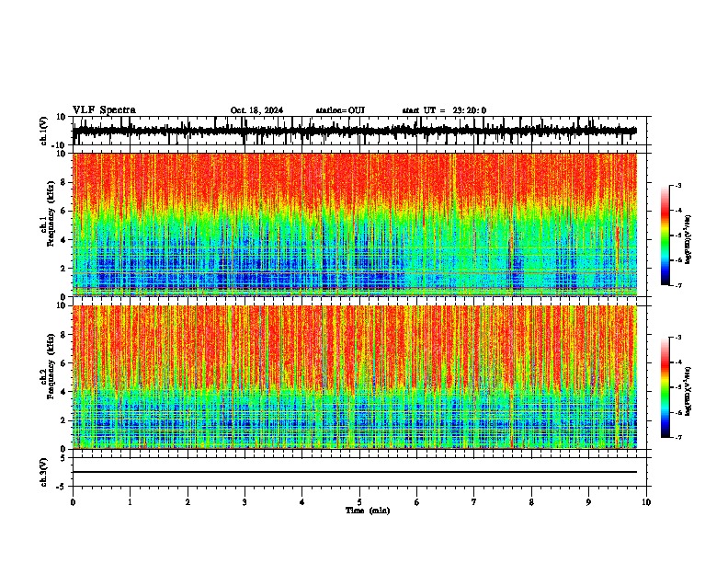This screenshot has height=563, width=728.
Task: Click the 6 kHz tick of ch.2 spectrogram
Action: coord(63,363)
